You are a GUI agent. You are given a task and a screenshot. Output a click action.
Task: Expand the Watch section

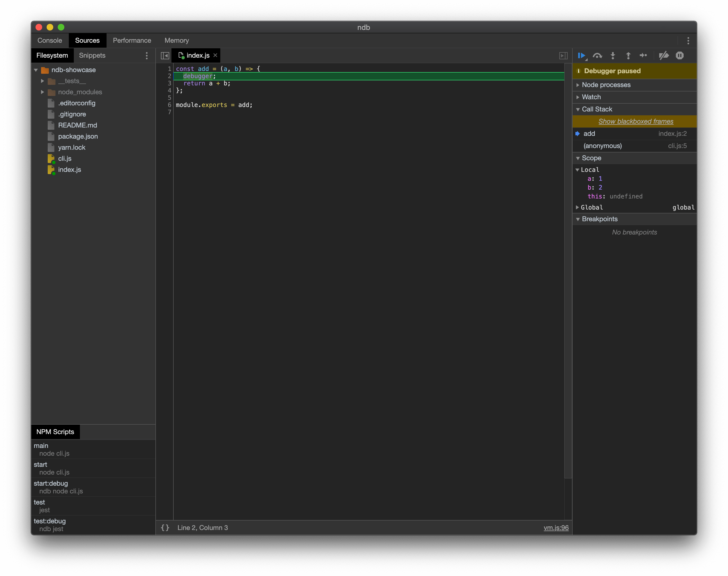(591, 97)
